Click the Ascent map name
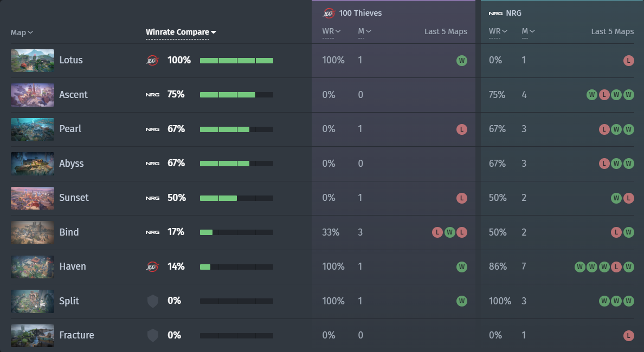The height and width of the screenshot is (352, 644). (x=73, y=95)
